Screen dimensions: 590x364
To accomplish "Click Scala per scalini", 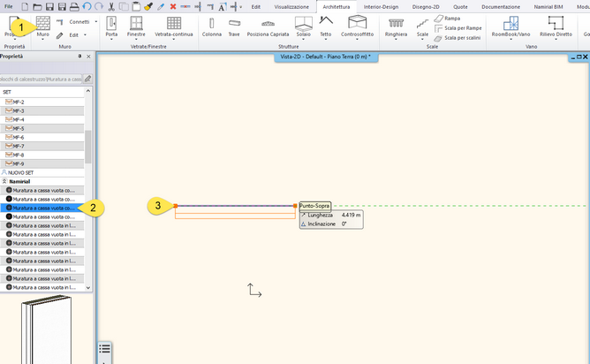I will (x=458, y=38).
